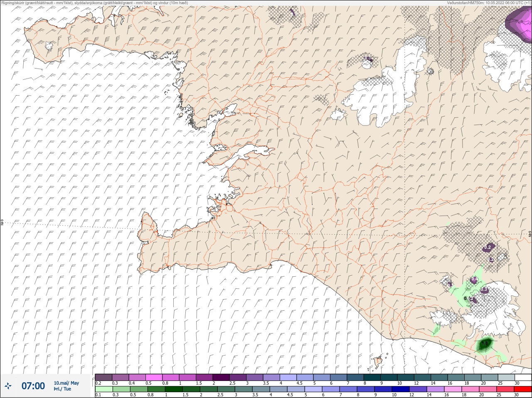Click the 07:00 forecast time display

coord(33,386)
